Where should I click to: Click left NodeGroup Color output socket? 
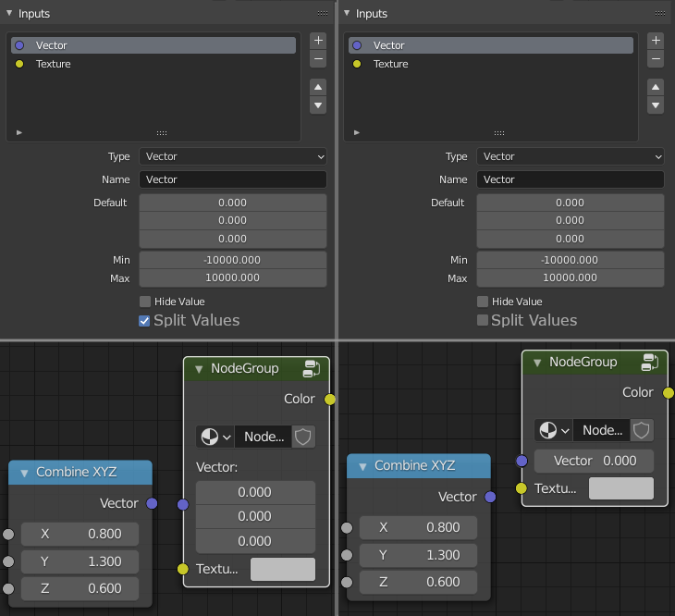coord(330,400)
